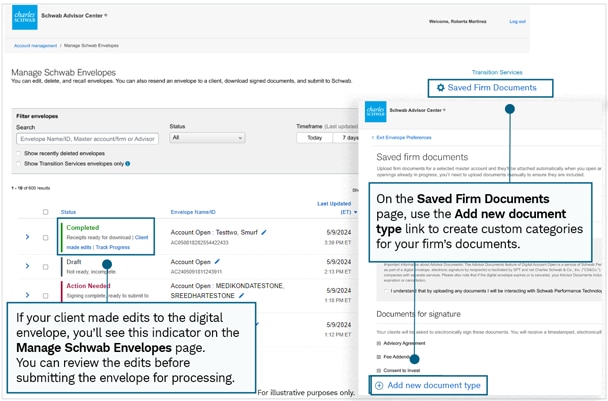The width and height of the screenshot is (608, 401).
Task: Tick the 'I understand that by uploading' checkbox
Action: (x=386, y=291)
